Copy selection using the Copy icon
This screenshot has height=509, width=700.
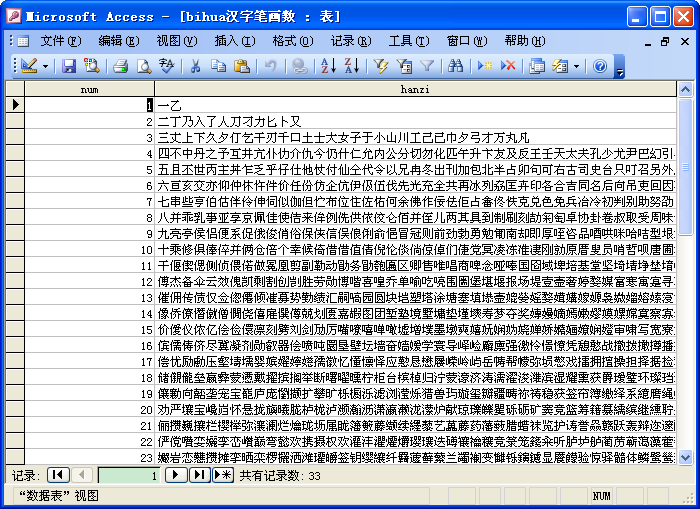218,66
